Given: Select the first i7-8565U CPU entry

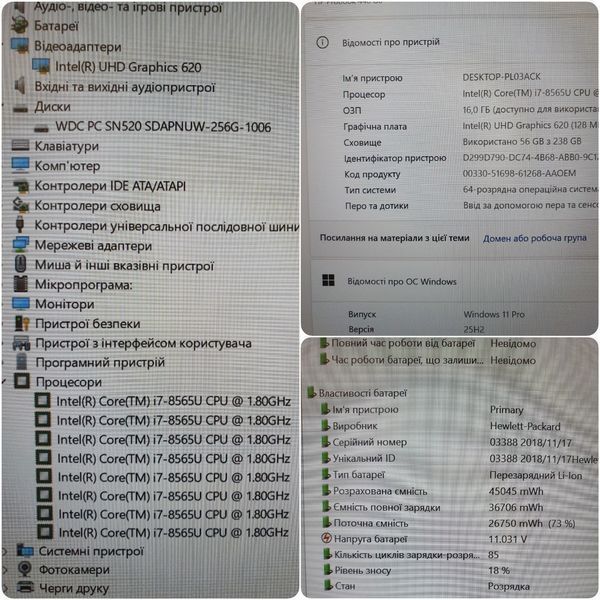Looking at the screenshot, I should 174,401.
